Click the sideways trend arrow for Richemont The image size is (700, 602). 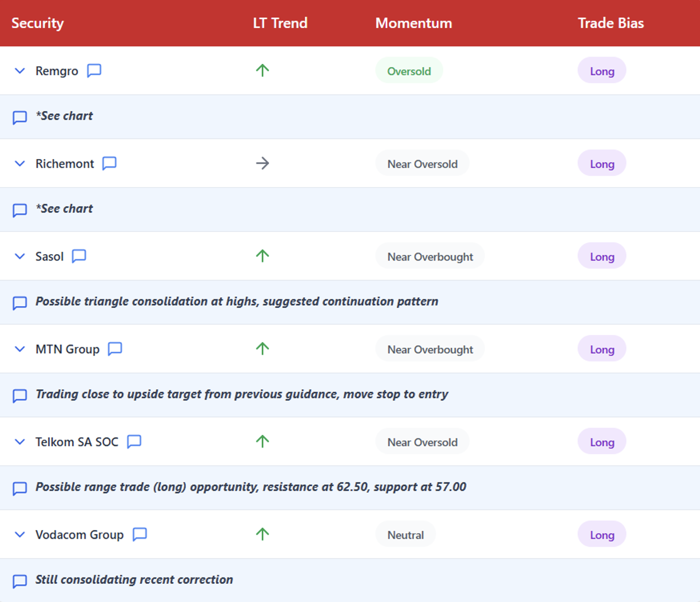pos(262,164)
